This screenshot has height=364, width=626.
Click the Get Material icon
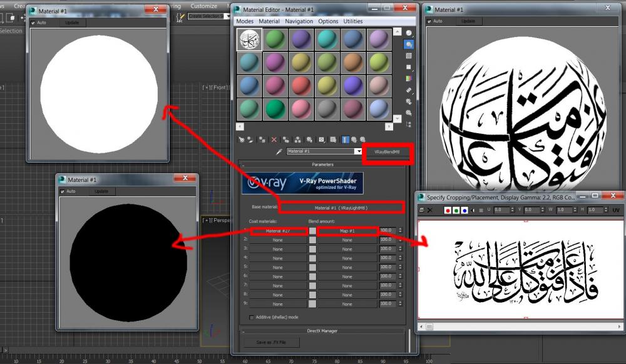[241, 139]
